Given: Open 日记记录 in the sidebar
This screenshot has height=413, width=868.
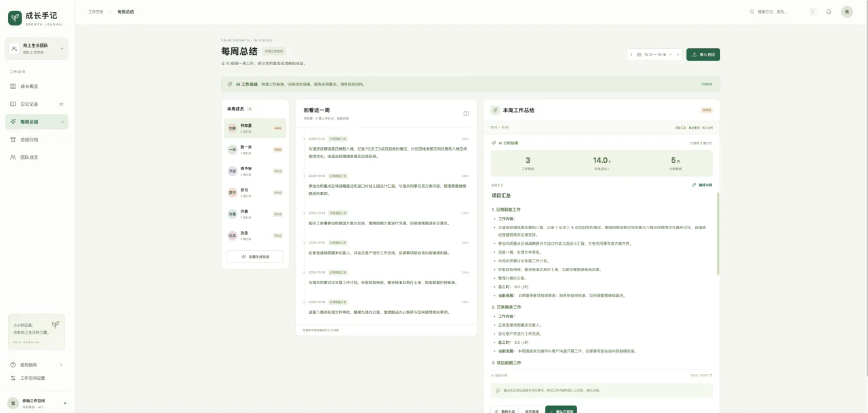Looking at the screenshot, I should pos(37,104).
